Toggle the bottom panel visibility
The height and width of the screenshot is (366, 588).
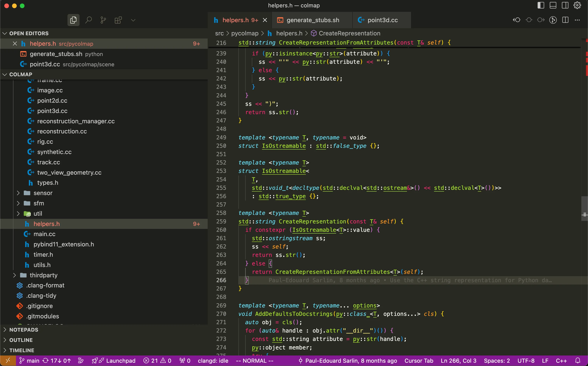(553, 5)
